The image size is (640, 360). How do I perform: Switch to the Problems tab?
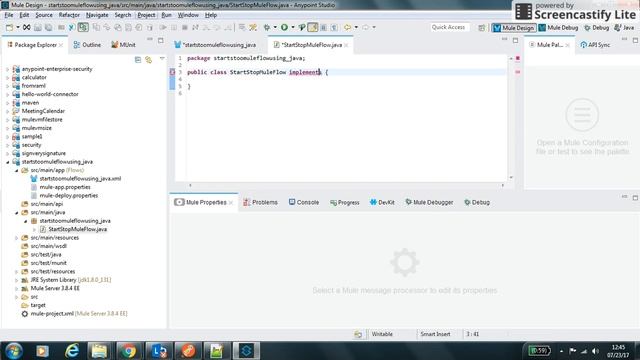click(260, 202)
